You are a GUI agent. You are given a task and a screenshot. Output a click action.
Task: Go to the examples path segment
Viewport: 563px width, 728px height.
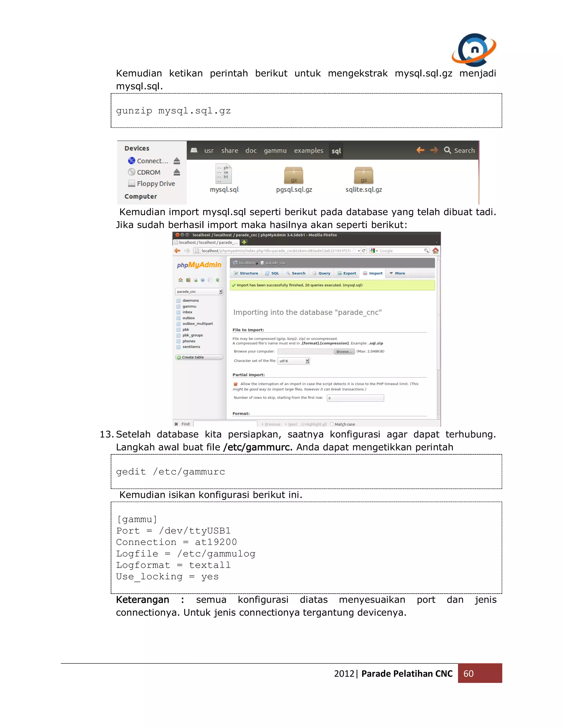(308, 151)
